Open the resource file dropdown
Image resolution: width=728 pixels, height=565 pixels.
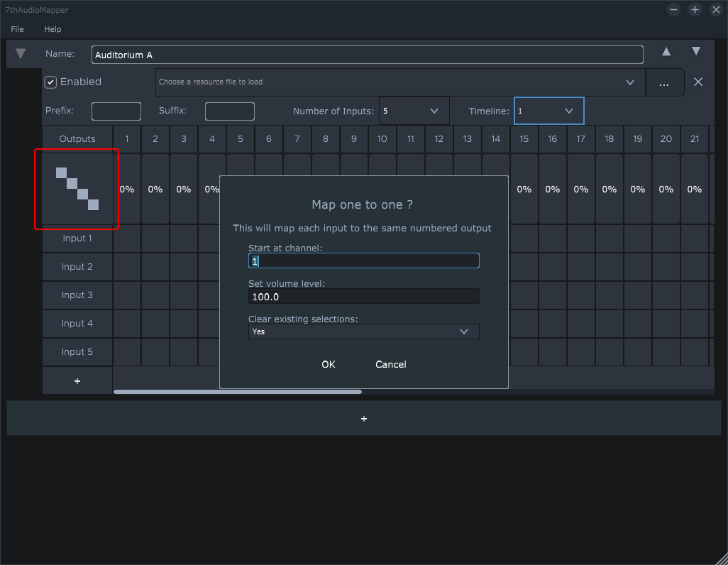[x=400, y=82]
